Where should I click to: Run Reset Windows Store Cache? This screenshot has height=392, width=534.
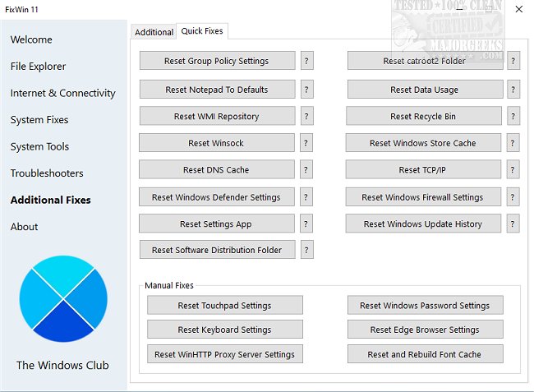pos(423,143)
